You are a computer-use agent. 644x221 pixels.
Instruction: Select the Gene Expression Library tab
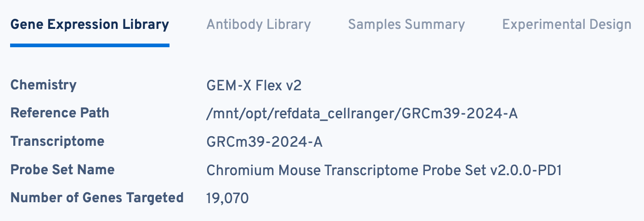coord(90,24)
